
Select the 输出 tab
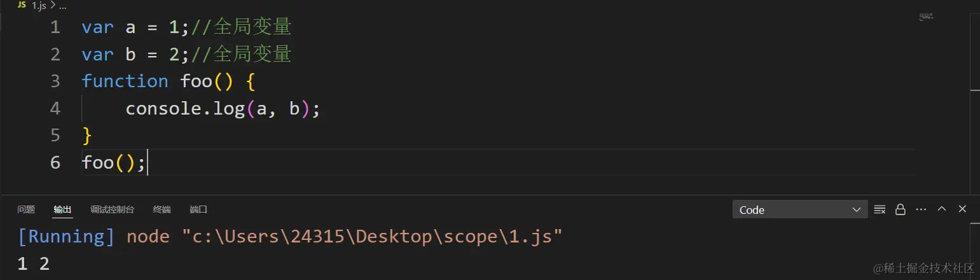pos(62,209)
